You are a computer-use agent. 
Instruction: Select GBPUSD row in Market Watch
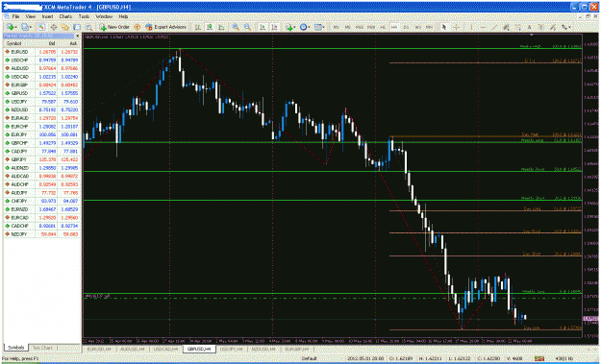pyautogui.click(x=41, y=93)
